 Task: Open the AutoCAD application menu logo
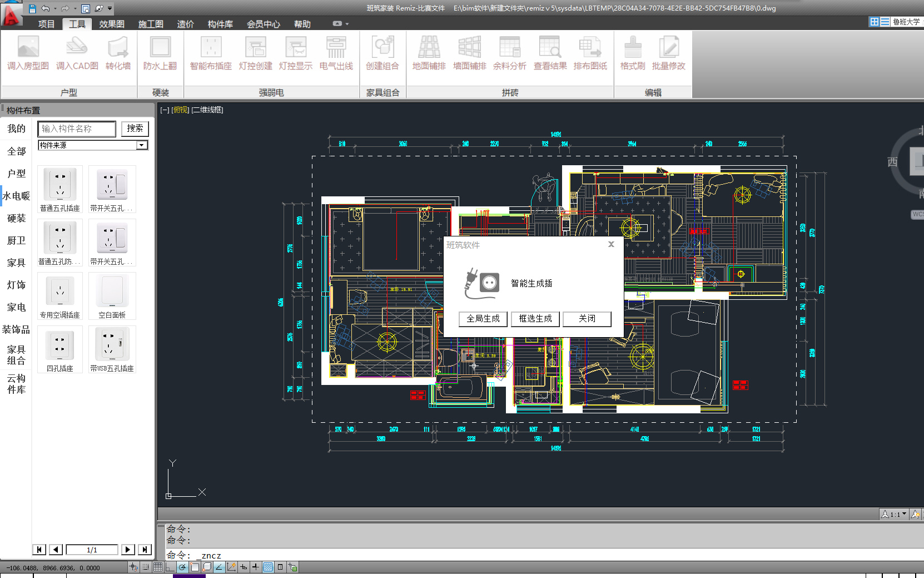coord(11,14)
